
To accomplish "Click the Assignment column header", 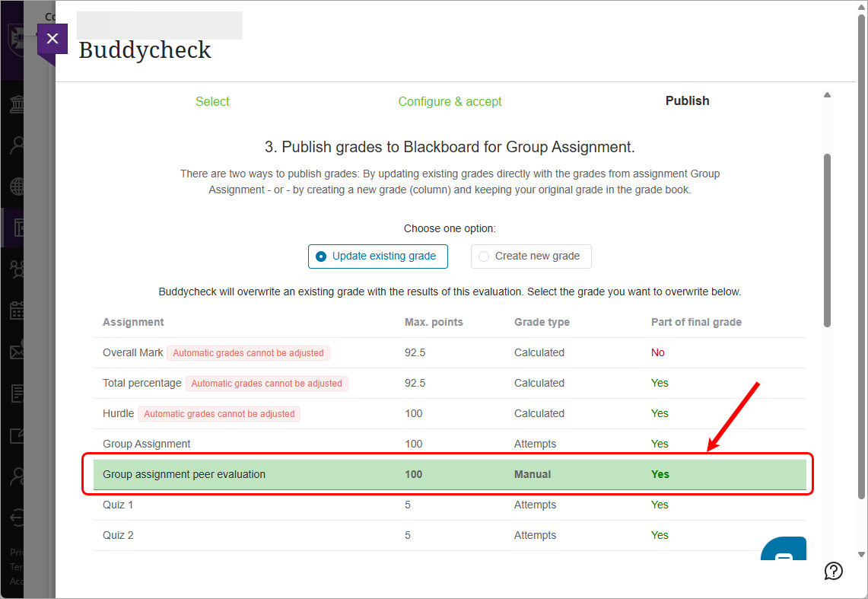I will tap(133, 322).
